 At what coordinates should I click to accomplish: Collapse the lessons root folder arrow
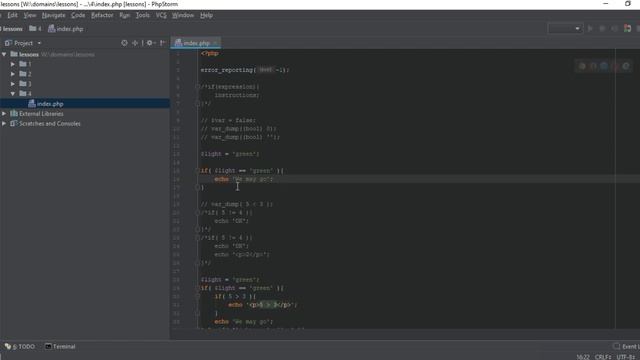(4, 54)
